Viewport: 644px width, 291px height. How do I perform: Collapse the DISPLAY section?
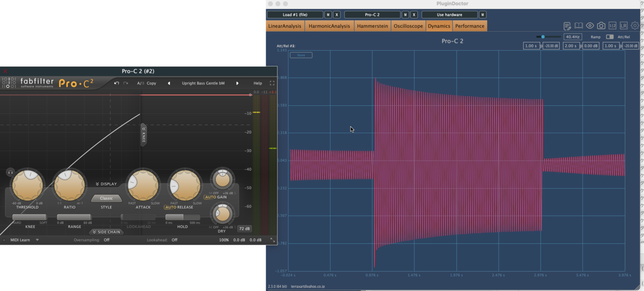point(106,184)
